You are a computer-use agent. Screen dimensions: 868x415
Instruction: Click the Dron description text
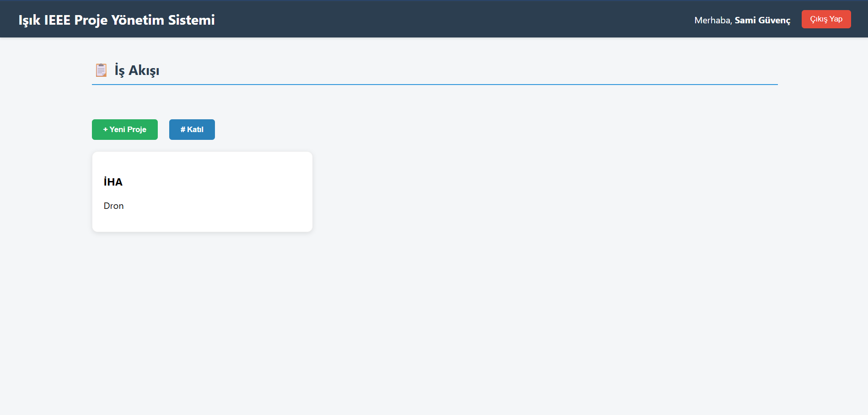pos(113,206)
